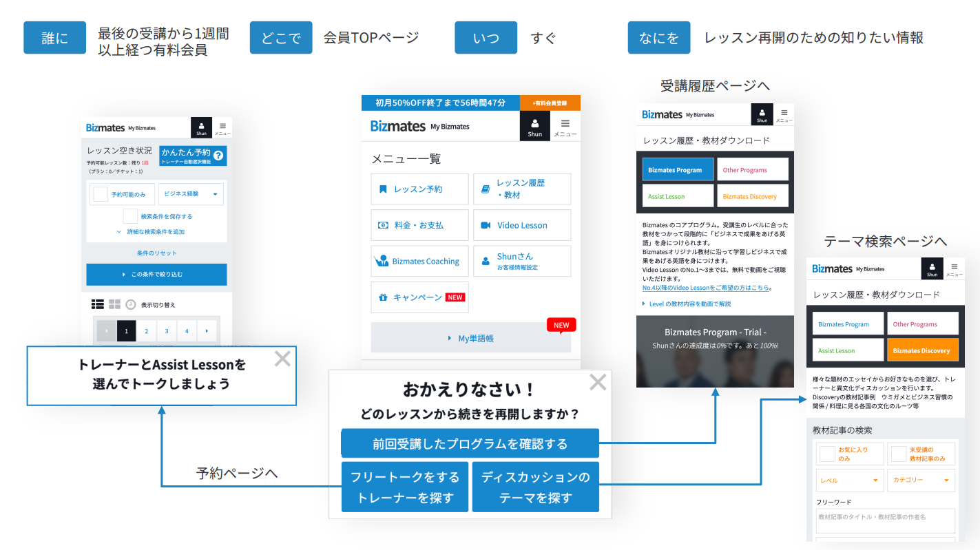Select the Bizmates Discovery tab

click(922, 350)
